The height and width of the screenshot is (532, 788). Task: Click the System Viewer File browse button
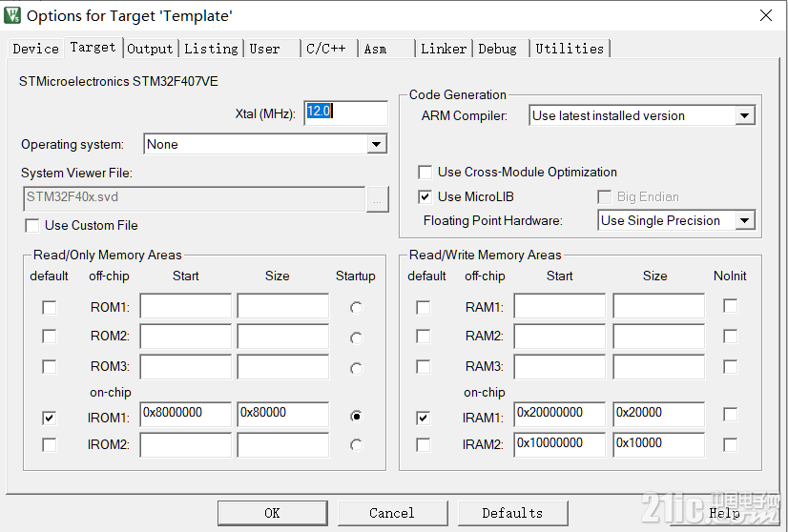click(378, 199)
